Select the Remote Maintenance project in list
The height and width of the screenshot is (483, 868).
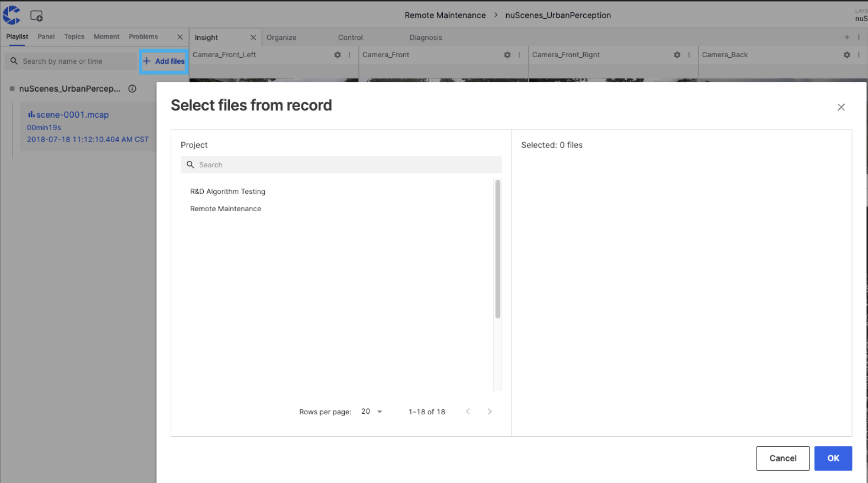click(225, 209)
